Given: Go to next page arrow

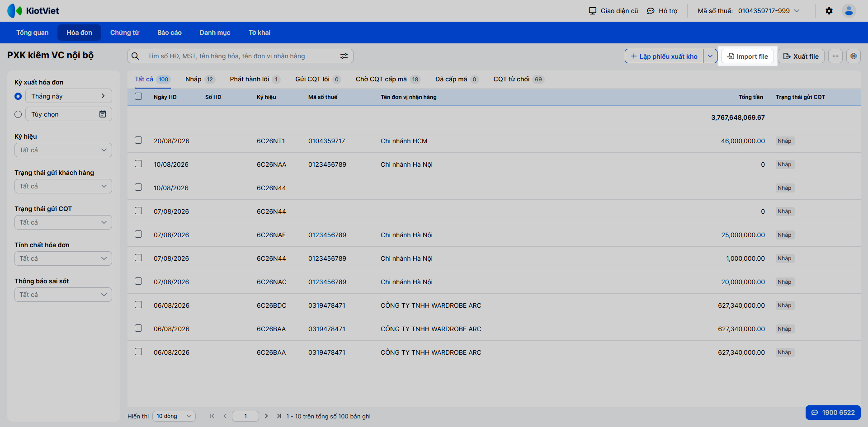Looking at the screenshot, I should (x=266, y=416).
